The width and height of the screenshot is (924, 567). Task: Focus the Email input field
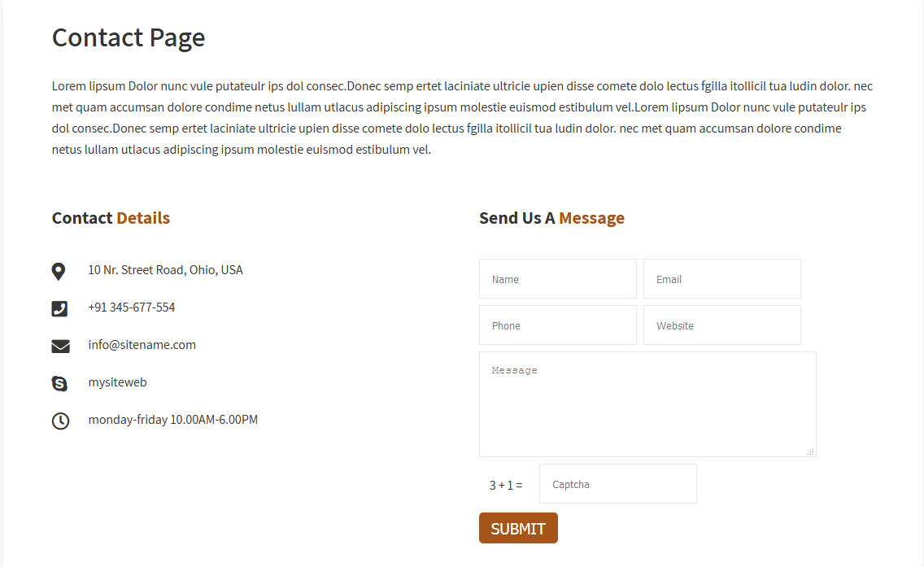[x=722, y=279]
